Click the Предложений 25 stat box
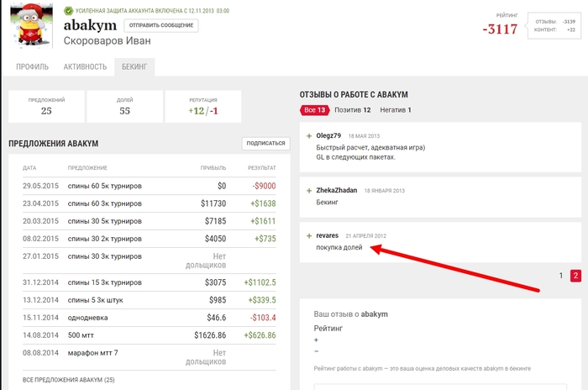 (46, 106)
